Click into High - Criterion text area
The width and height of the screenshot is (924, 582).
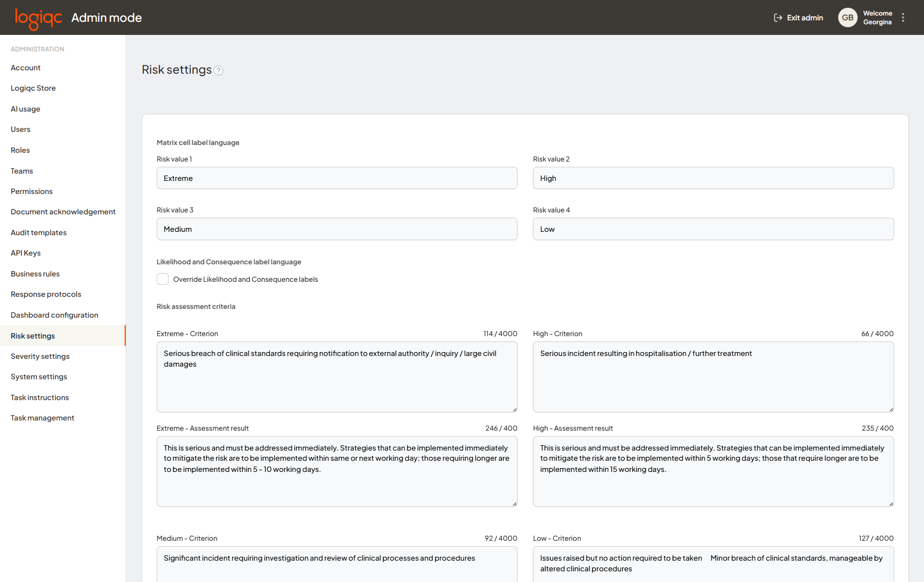point(713,377)
